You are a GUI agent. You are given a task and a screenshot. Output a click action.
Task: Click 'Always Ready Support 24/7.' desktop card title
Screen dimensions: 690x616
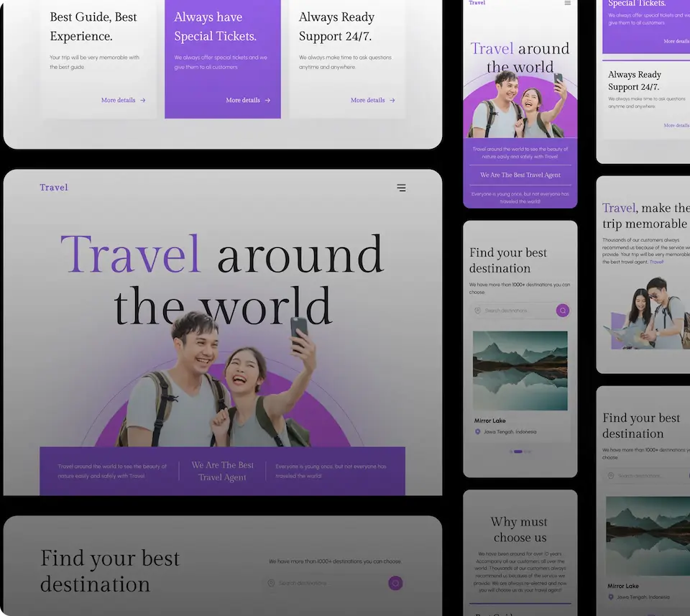point(336,27)
